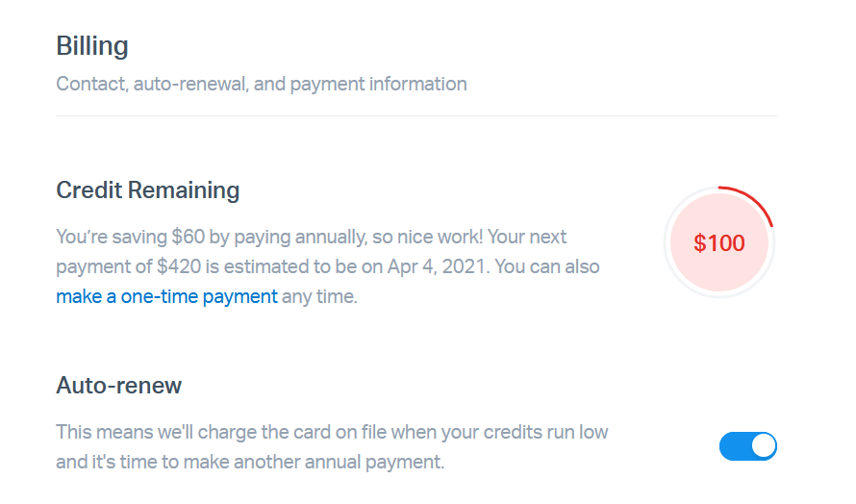Click the Credit Remaining section heading
The height and width of the screenshot is (504, 856).
tap(148, 190)
